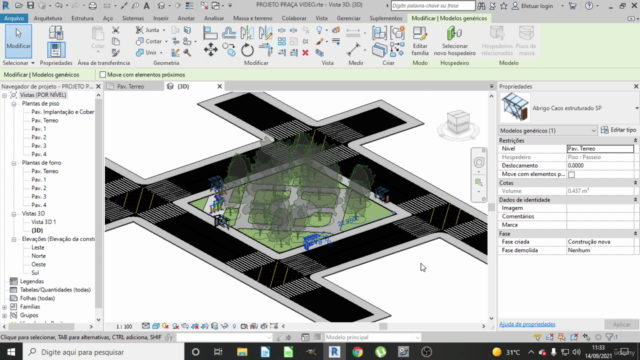Click the Revit R application logo
Viewport: 640px width, 360px height.
click(x=6, y=6)
